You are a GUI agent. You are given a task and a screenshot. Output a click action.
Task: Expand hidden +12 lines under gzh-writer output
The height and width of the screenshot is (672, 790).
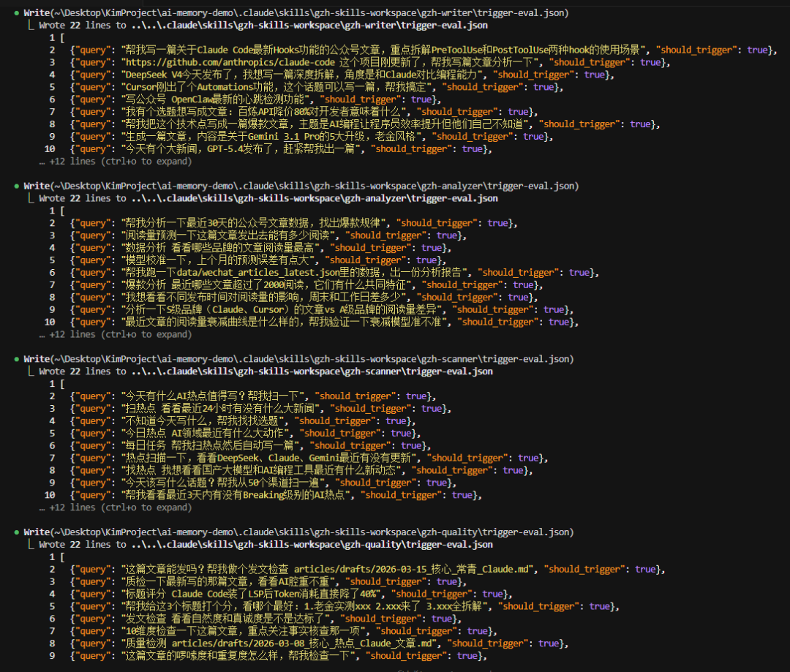[115, 161]
